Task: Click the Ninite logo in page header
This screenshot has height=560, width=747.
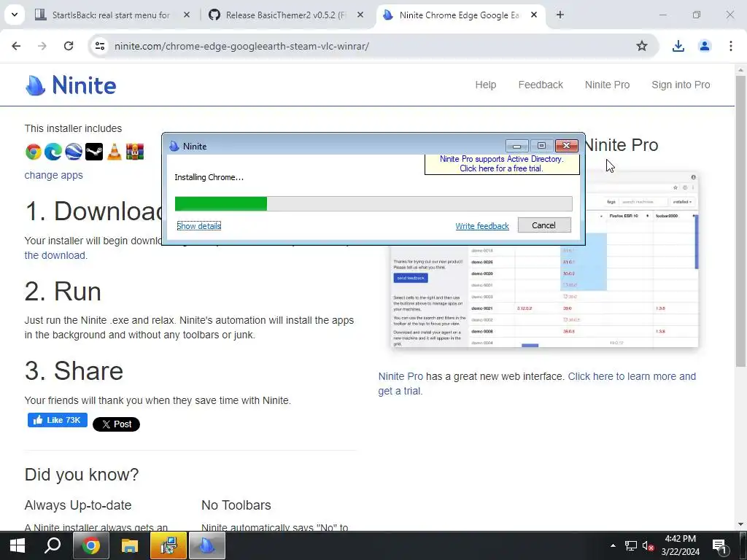Action: (71, 85)
